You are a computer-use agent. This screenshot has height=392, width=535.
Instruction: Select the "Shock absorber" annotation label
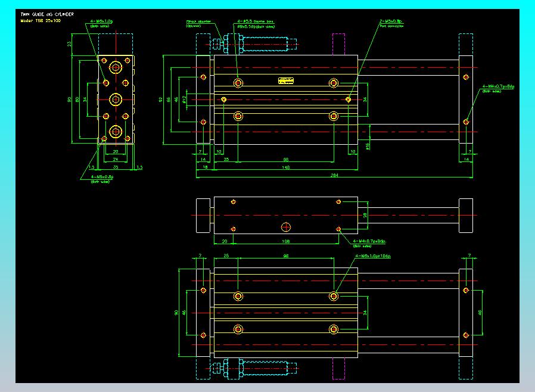pos(198,21)
